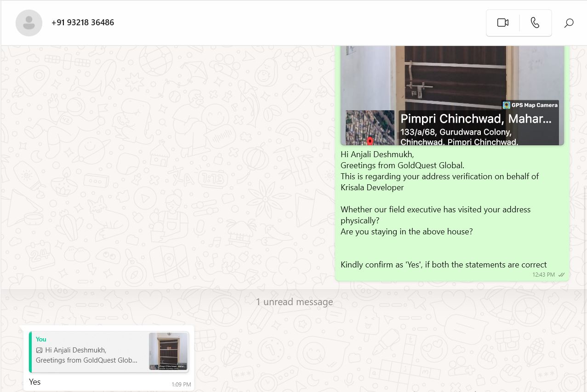Open search in this chat
This screenshot has width=587, height=392.
569,23
